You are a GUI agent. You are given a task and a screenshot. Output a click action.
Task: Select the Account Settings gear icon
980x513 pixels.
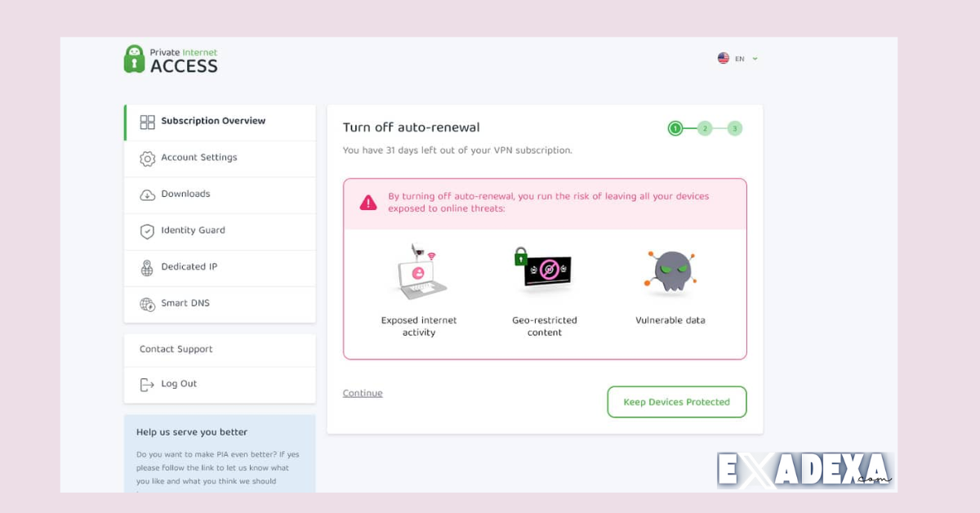point(146,158)
